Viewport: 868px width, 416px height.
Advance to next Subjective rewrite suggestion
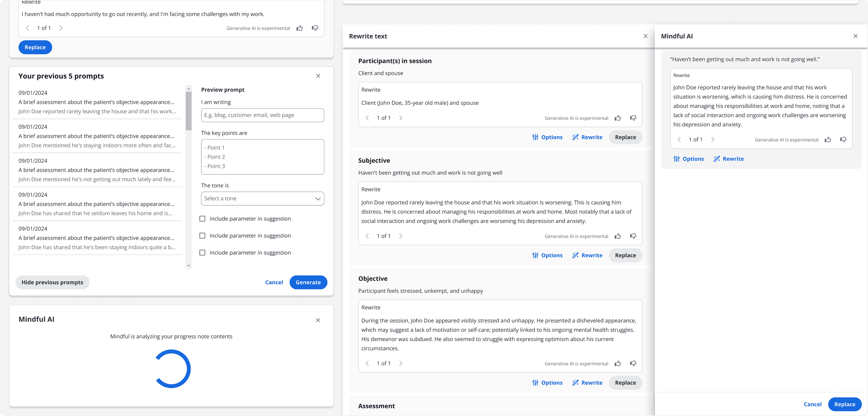pos(401,236)
